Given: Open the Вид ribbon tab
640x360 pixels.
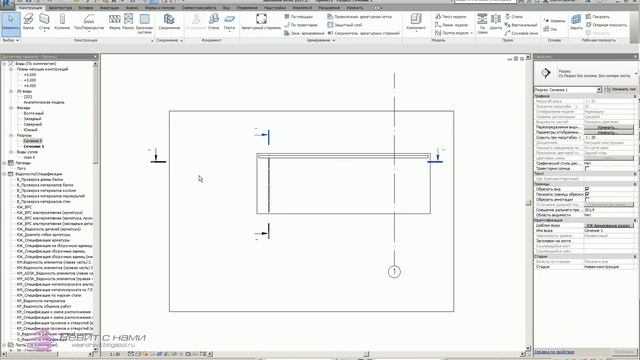Looking at the screenshot, I should point(226,8).
